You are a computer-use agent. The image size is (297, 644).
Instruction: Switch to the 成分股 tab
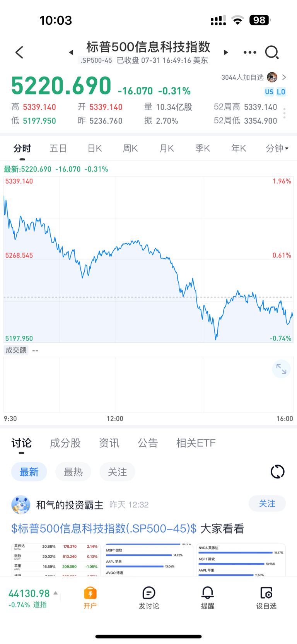(x=65, y=443)
